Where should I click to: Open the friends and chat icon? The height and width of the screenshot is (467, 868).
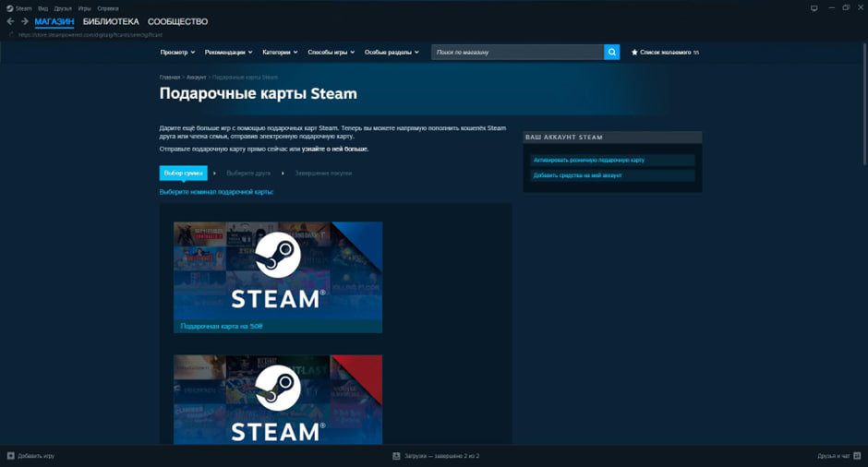[857, 456]
